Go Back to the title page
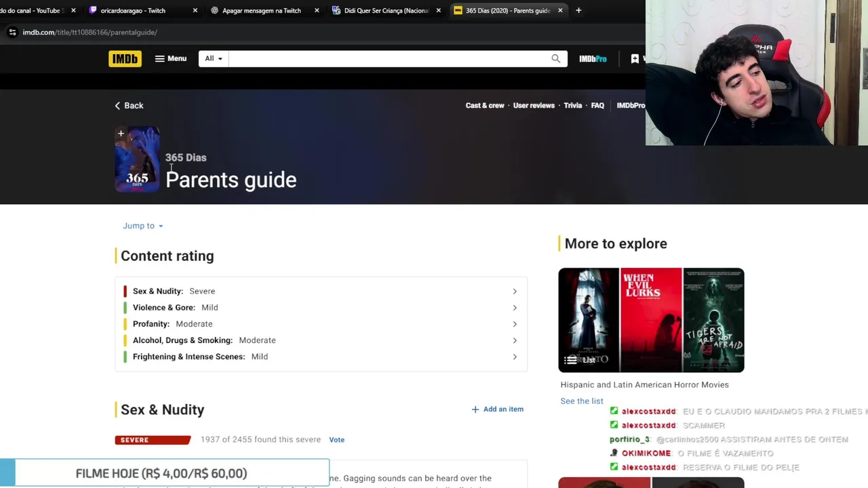The image size is (868, 488). tap(129, 106)
